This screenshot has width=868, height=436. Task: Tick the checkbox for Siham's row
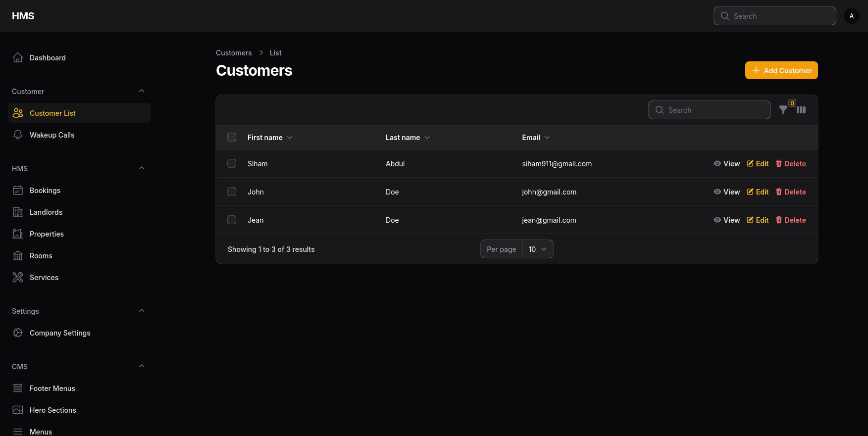click(x=232, y=163)
